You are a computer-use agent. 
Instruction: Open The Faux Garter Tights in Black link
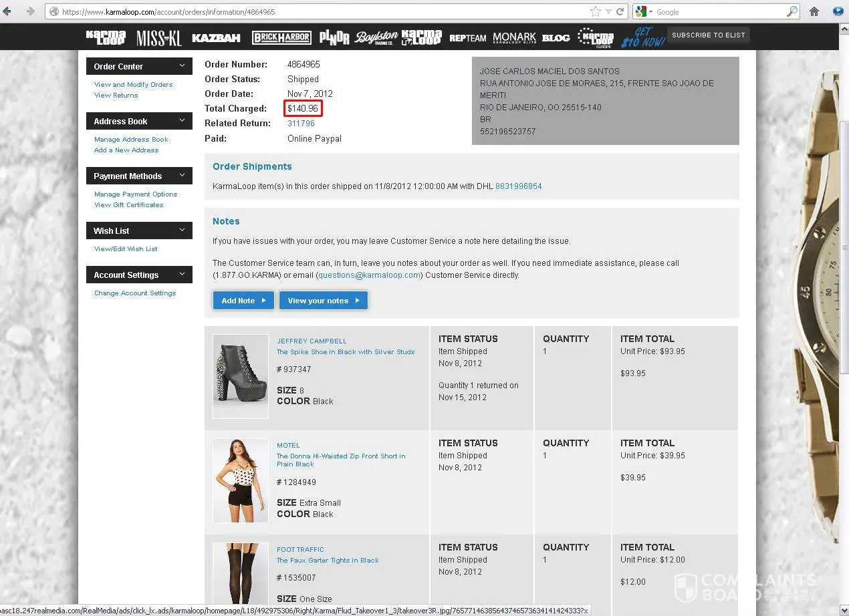[328, 561]
